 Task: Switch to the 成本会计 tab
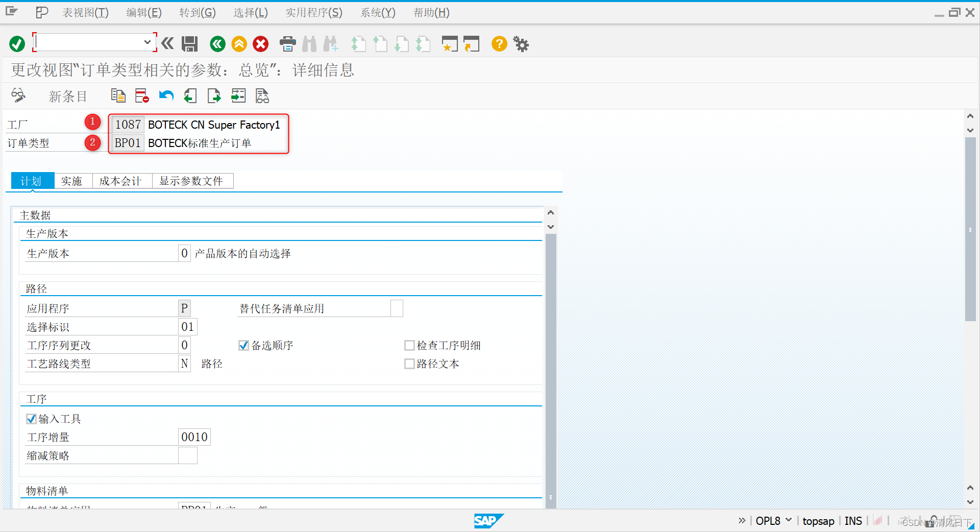pos(122,181)
